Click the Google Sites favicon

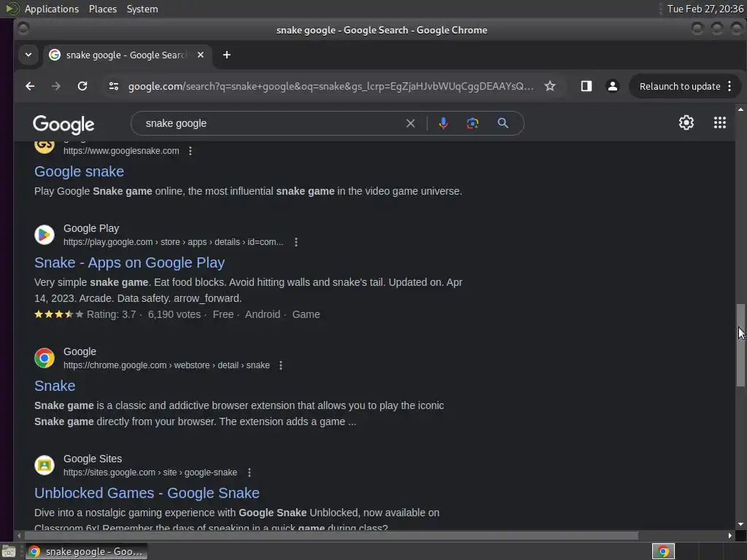tap(44, 465)
